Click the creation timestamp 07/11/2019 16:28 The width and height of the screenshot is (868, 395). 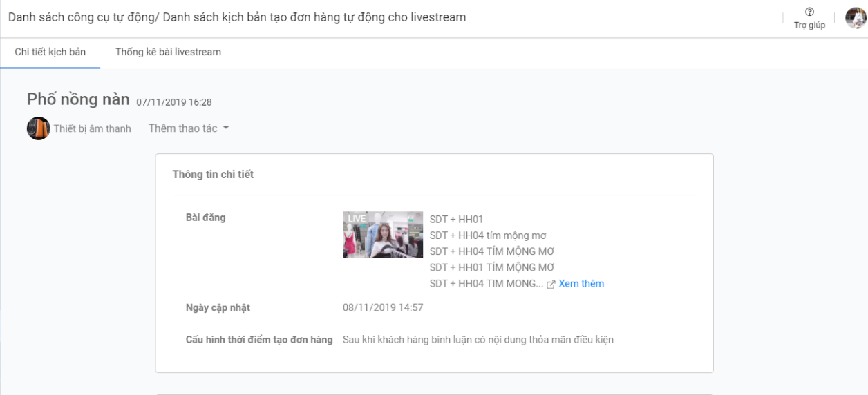click(x=173, y=102)
